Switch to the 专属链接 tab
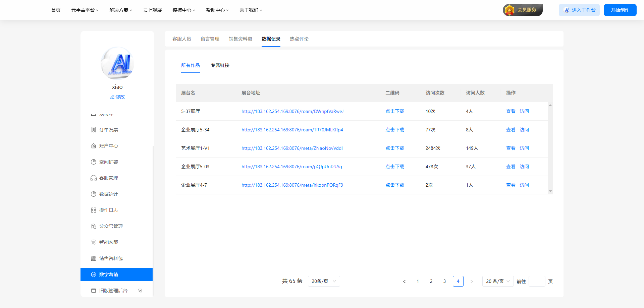The width and height of the screenshot is (644, 308). [x=220, y=65]
